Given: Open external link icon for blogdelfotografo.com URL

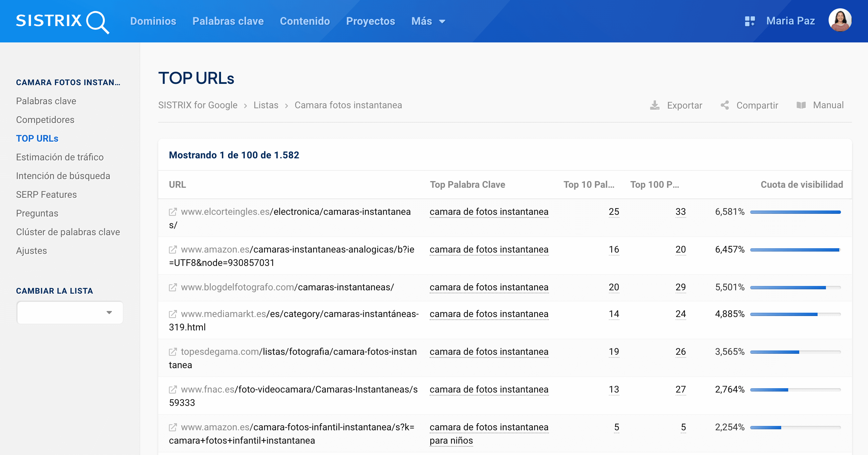Looking at the screenshot, I should coord(173,287).
